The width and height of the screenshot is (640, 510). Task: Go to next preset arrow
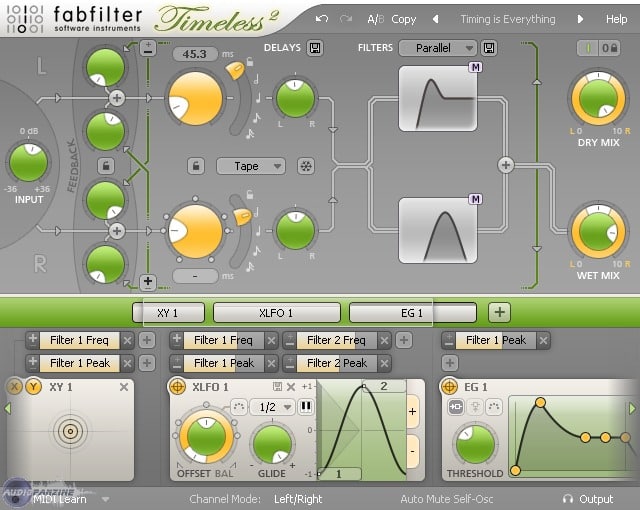[x=580, y=19]
